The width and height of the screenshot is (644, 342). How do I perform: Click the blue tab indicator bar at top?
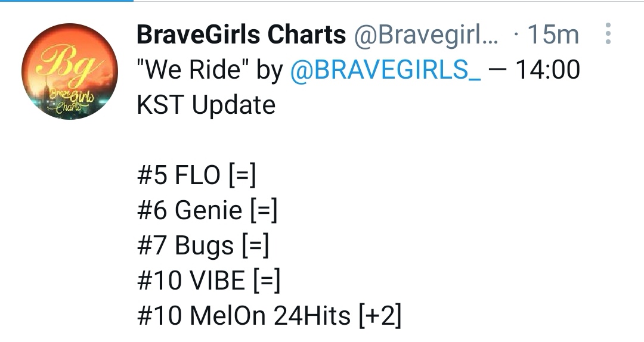[x=66, y=1]
